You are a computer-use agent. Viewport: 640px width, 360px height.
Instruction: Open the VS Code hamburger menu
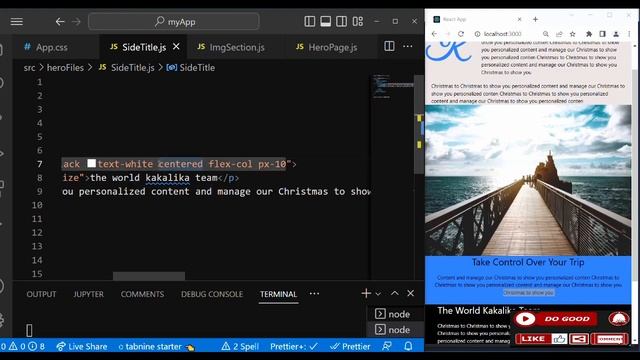[x=16, y=22]
